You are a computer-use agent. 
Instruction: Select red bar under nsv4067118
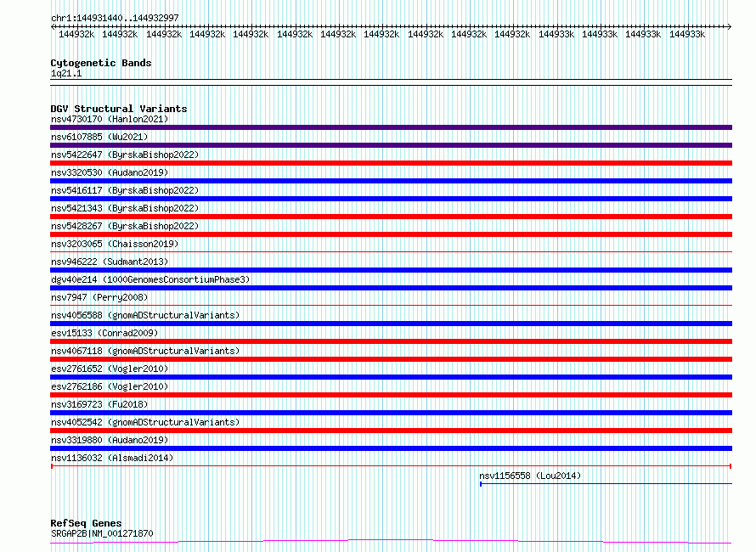coord(391,359)
